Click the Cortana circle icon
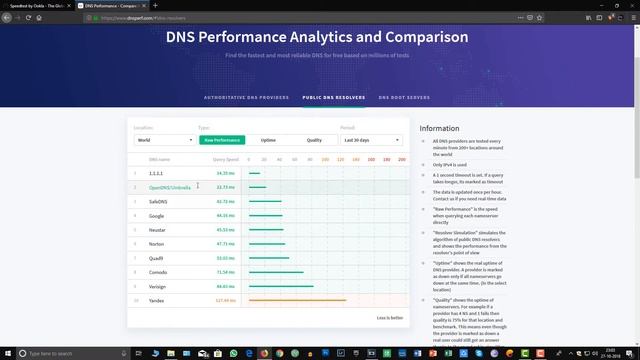The image size is (640, 360). pos(22,353)
